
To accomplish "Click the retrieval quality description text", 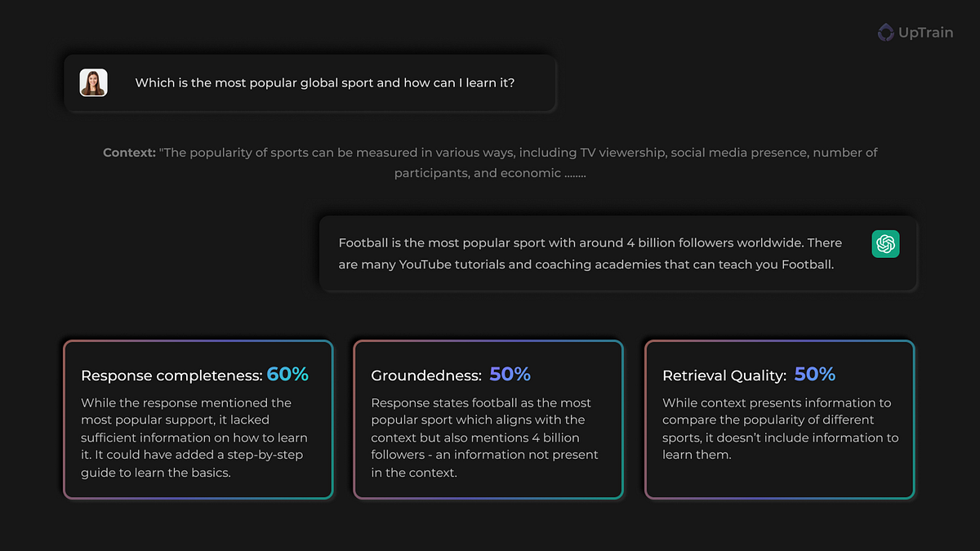I will 780,429.
